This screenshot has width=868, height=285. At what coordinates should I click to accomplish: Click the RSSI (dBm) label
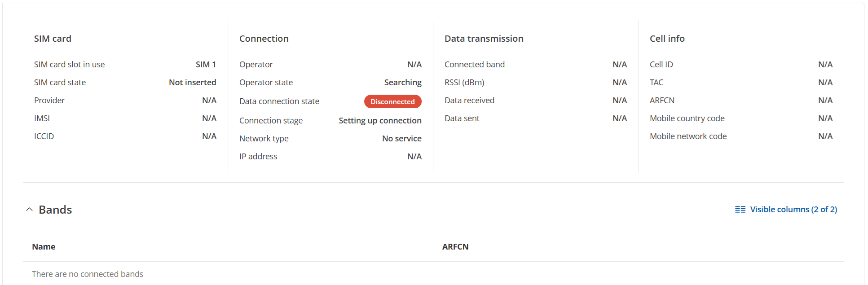pos(464,83)
